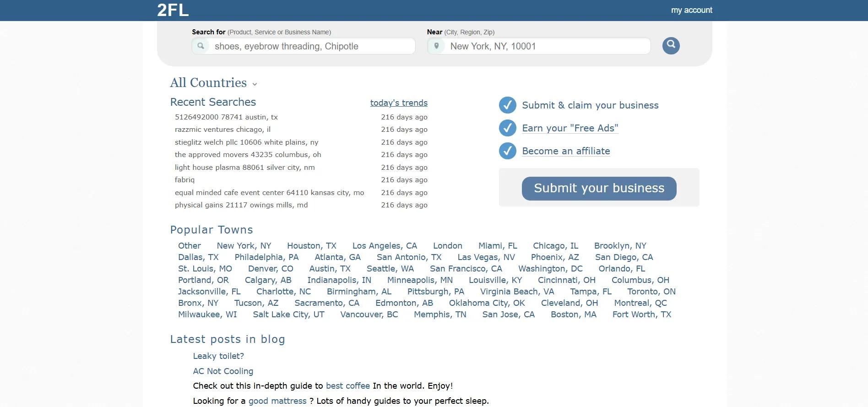Open Edmonton, AB town link
868x407 pixels.
[x=404, y=303]
